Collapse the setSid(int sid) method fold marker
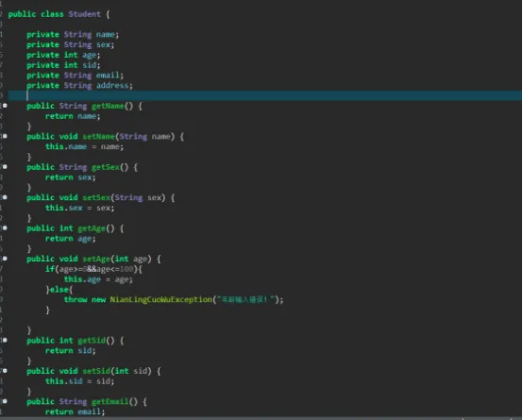Image resolution: width=523 pixels, height=420 pixels. click(x=5, y=371)
